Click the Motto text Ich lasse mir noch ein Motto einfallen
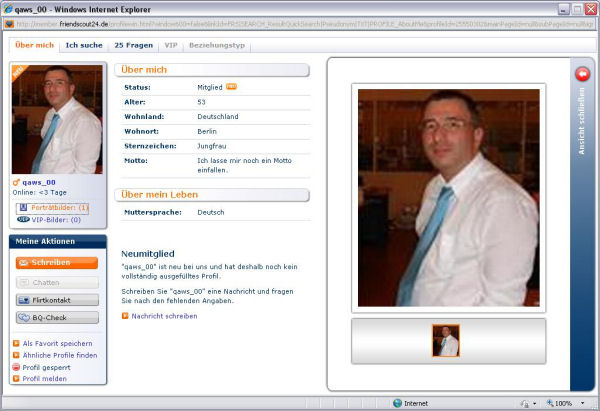 tap(245, 165)
